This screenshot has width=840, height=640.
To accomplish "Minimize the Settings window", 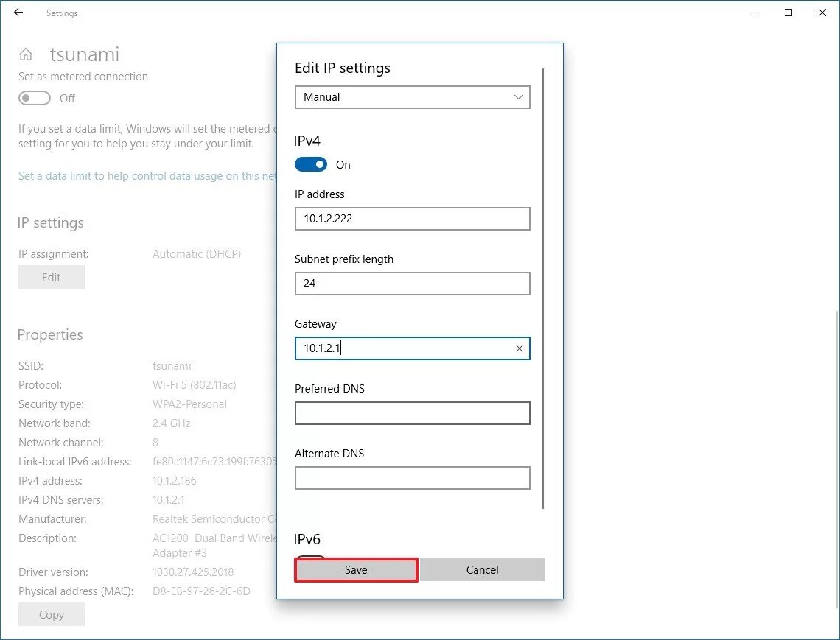I will [x=755, y=13].
